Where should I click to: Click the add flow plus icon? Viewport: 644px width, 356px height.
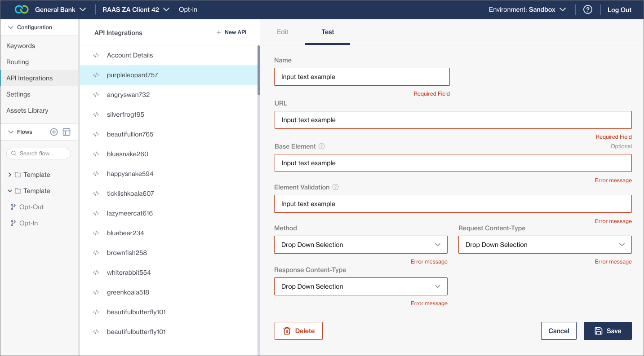click(54, 132)
